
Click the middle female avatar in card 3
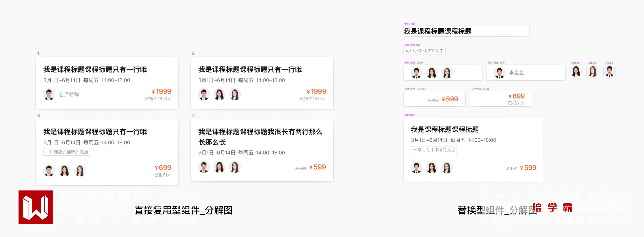64,170
